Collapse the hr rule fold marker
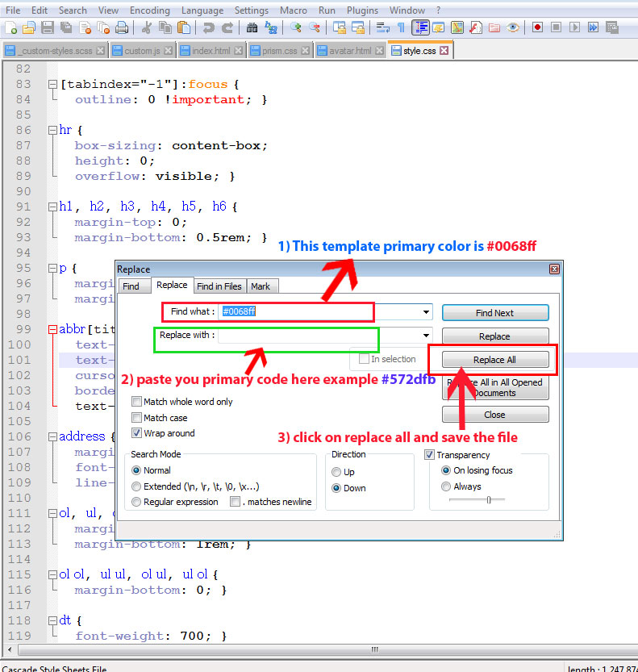 click(x=52, y=130)
